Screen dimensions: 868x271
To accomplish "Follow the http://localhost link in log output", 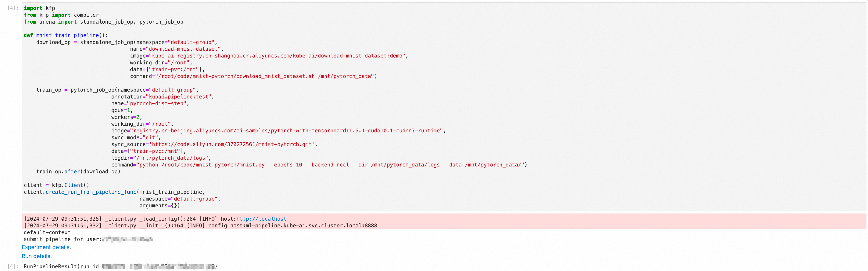I will 261,219.
